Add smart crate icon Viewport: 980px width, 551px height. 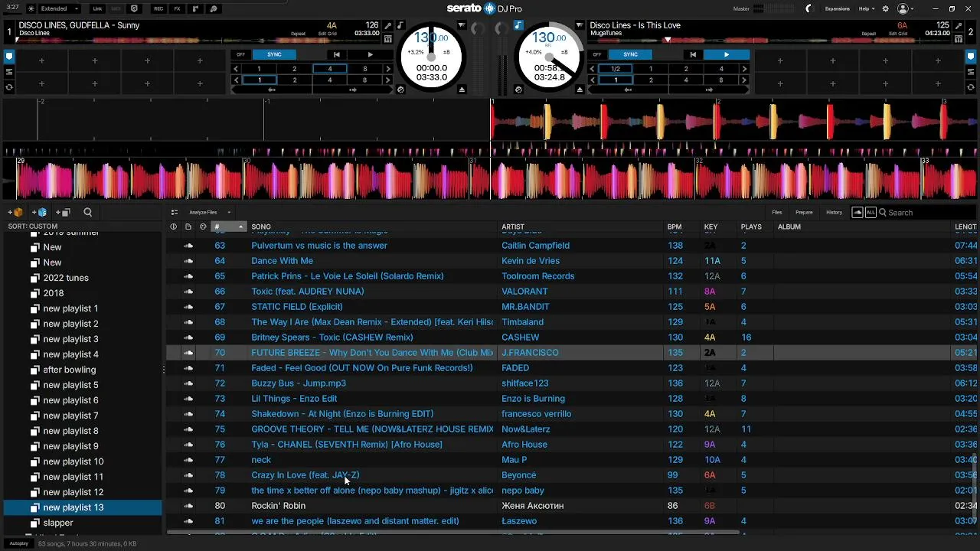(x=39, y=213)
